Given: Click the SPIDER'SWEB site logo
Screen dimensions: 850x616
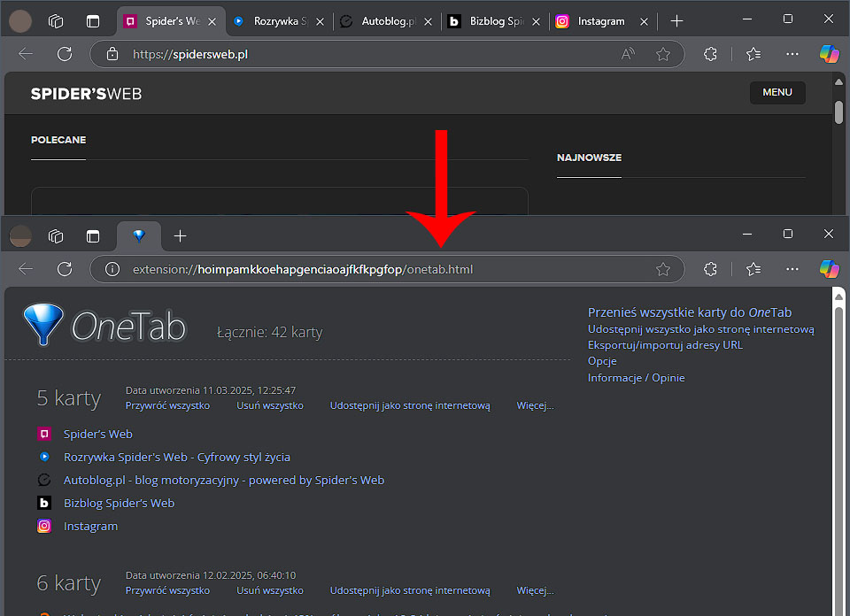Looking at the screenshot, I should pyautogui.click(x=86, y=94).
